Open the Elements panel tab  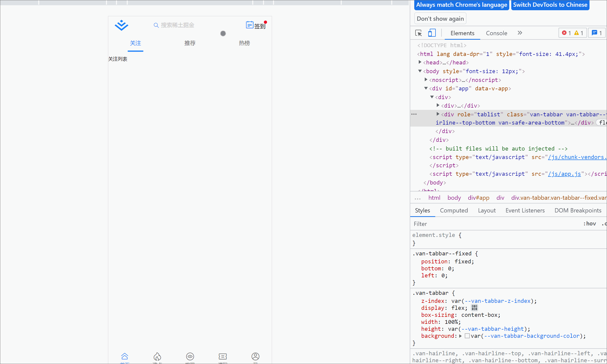tap(462, 33)
